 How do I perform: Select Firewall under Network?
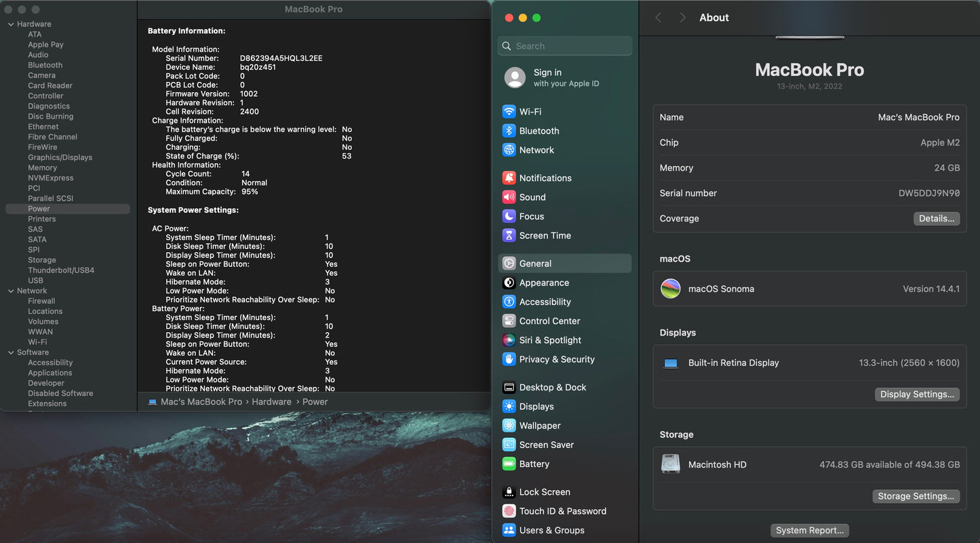(x=41, y=301)
